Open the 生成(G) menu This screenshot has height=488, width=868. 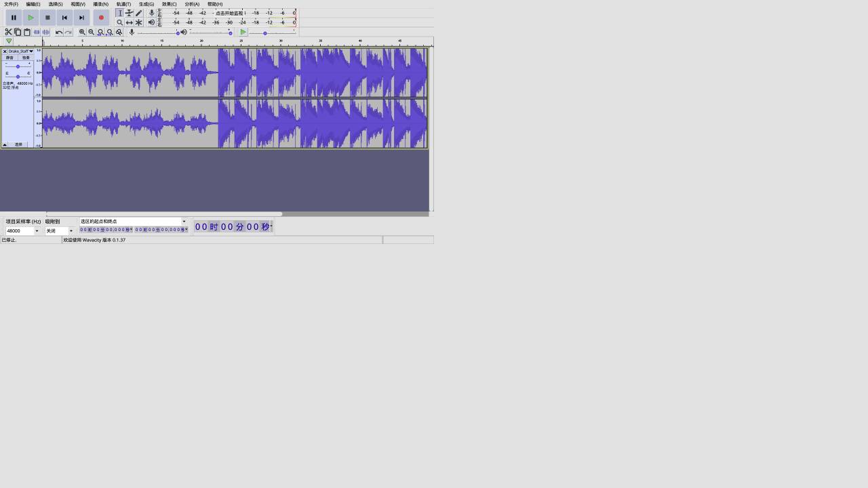146,4
